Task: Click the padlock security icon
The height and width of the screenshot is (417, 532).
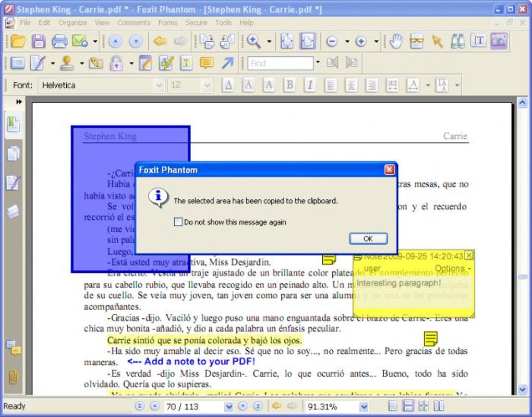Action: (116, 63)
